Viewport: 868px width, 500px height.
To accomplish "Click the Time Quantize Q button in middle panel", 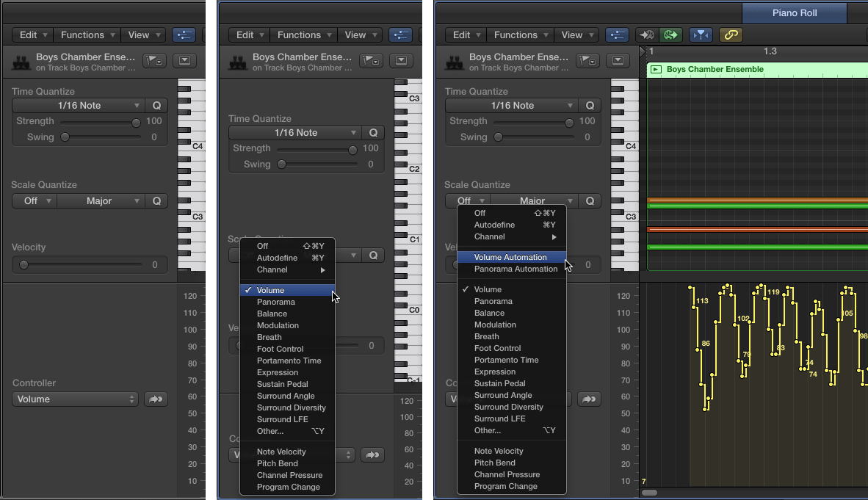I will click(373, 132).
